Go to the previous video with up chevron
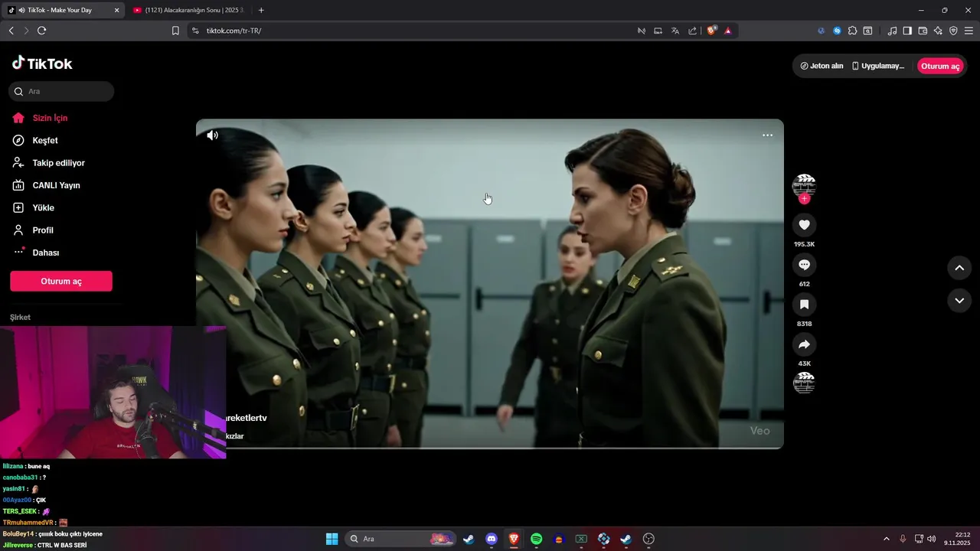980x551 pixels. [x=959, y=268]
